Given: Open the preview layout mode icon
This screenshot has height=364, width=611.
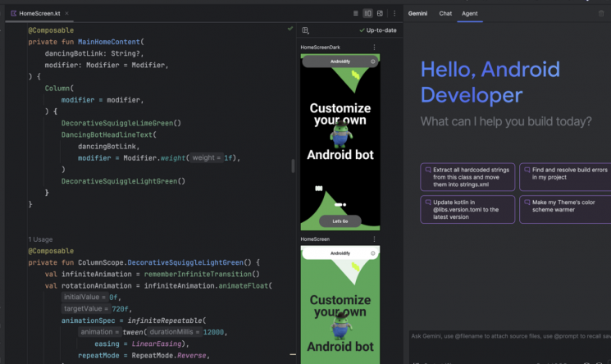Looking at the screenshot, I should [x=305, y=30].
